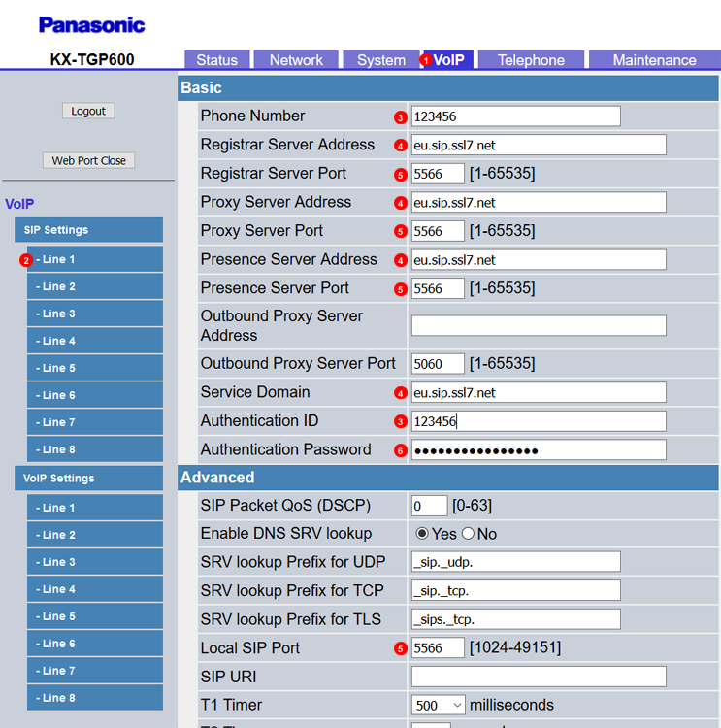Open Line 4 under VoIP Settings
The image size is (721, 728).
[x=95, y=589]
